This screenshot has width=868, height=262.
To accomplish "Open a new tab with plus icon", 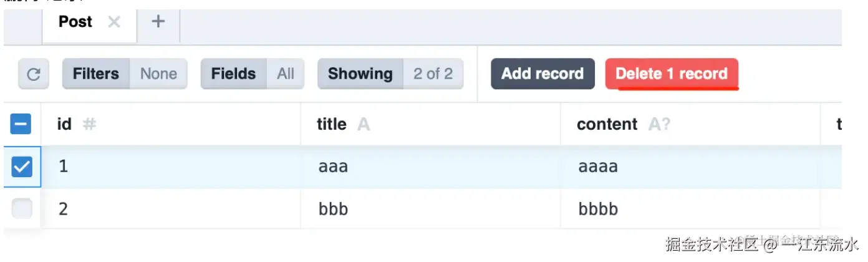I will pos(158,22).
